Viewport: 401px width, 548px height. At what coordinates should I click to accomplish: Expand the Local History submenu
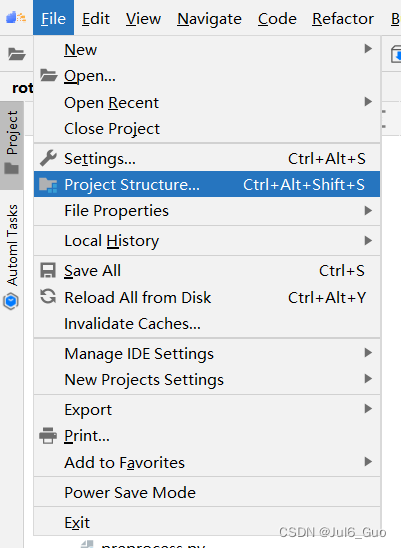[x=207, y=240]
